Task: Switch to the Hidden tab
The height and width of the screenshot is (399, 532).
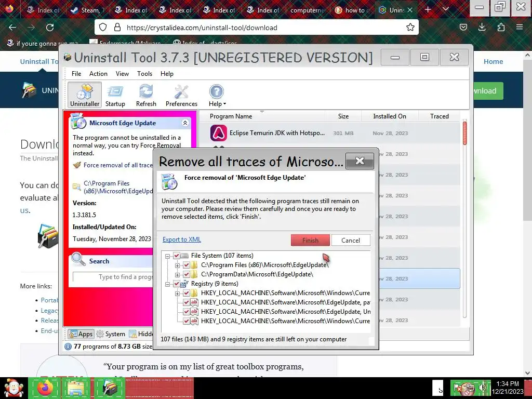Action: point(141,334)
